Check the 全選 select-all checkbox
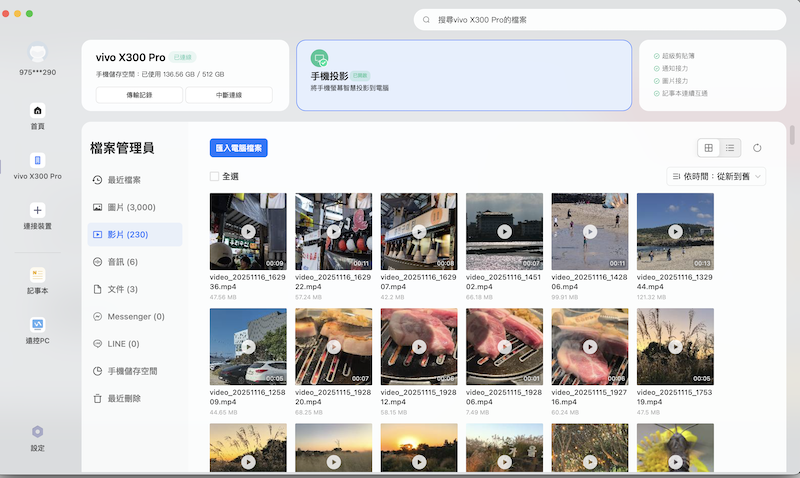This screenshot has width=800, height=478. point(214,176)
